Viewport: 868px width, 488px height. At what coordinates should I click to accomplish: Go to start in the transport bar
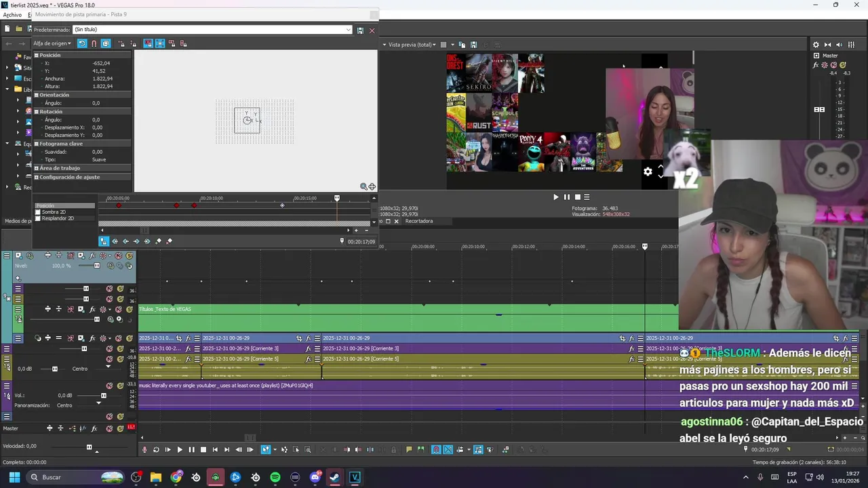[x=215, y=449]
